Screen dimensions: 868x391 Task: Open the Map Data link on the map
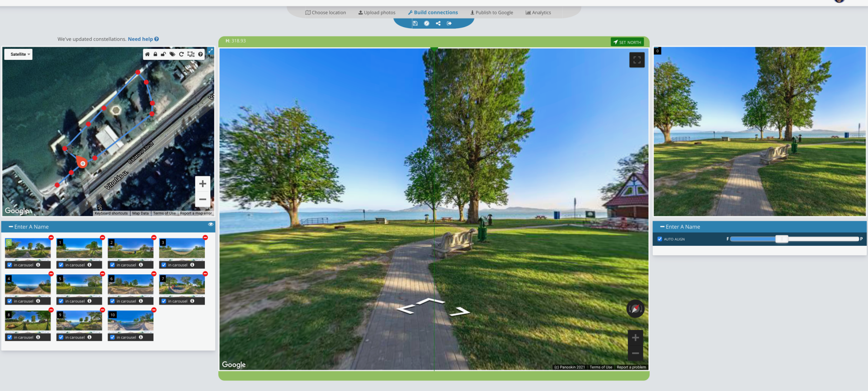click(x=140, y=213)
